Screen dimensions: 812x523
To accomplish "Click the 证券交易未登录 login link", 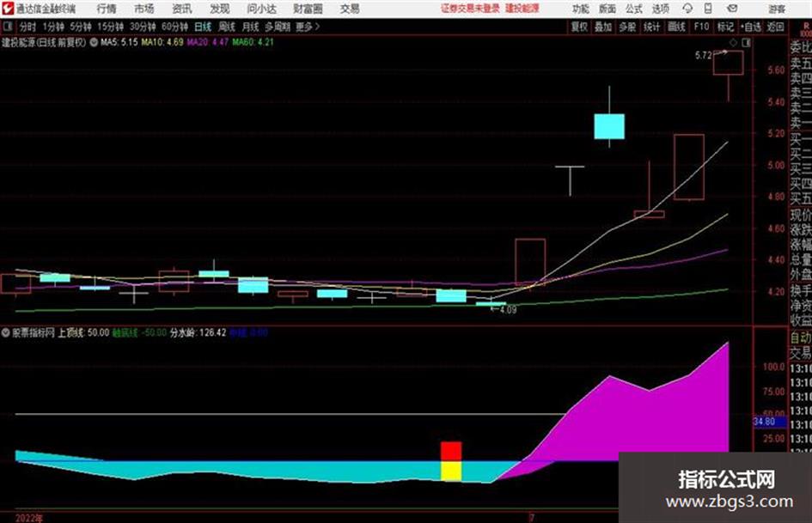I will coord(470,9).
